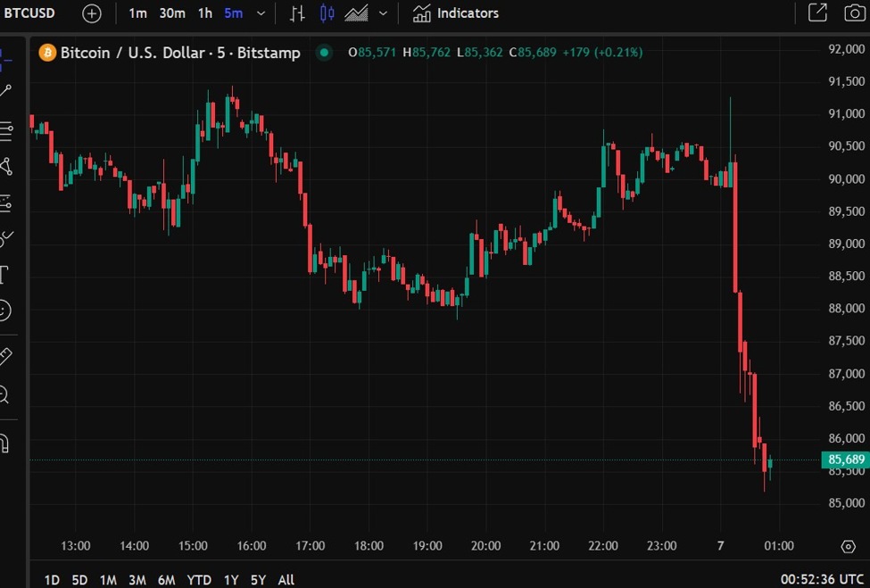Click the 17:00 time axis label
The image size is (870, 588).
tap(311, 546)
